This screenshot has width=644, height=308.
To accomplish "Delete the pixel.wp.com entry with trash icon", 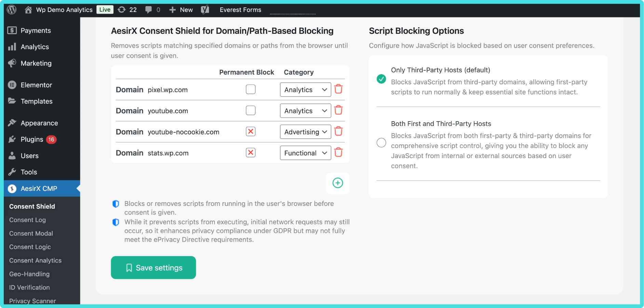I will click(339, 89).
